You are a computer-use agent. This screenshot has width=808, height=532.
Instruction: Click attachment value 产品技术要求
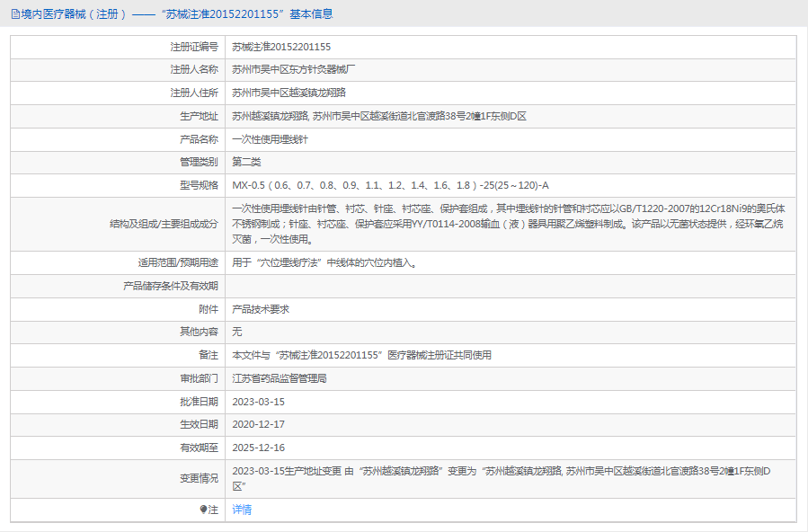coord(261,309)
